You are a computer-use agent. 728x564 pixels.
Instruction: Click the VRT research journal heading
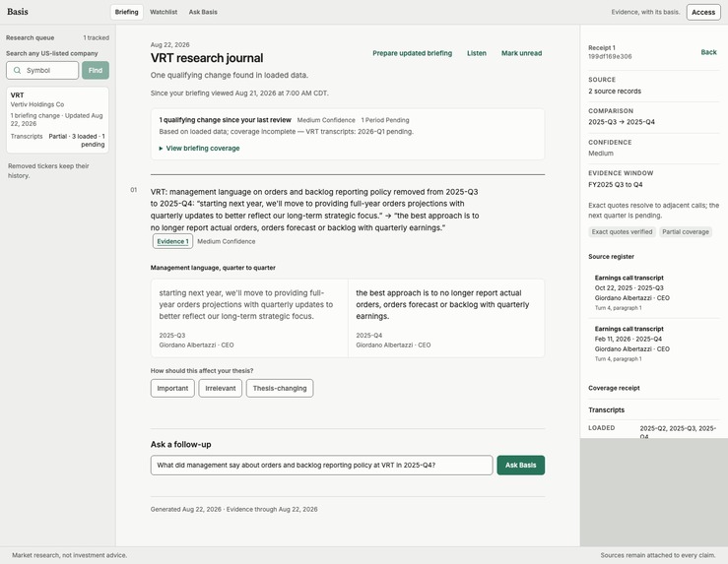207,58
